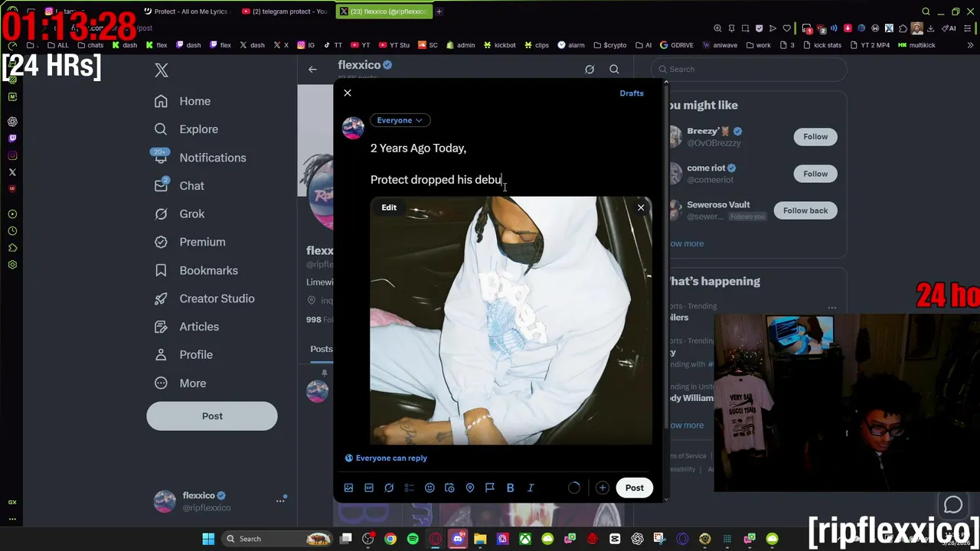Click the Windows taskbar Search box
980x551 pixels.
[x=279, y=539]
